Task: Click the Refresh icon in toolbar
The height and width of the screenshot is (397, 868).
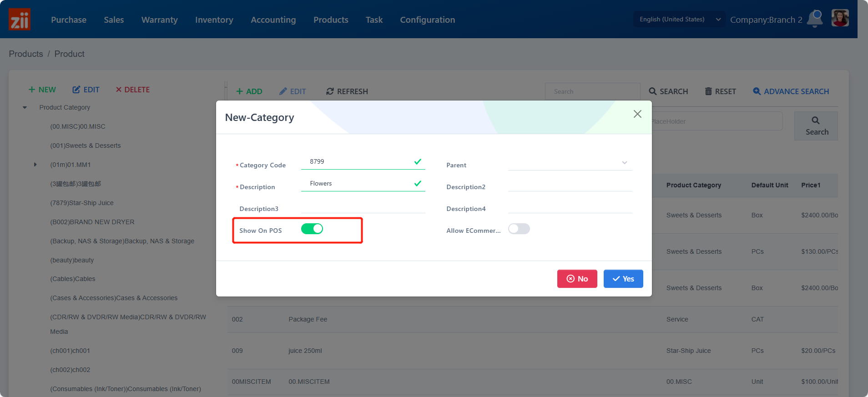Action: click(330, 91)
